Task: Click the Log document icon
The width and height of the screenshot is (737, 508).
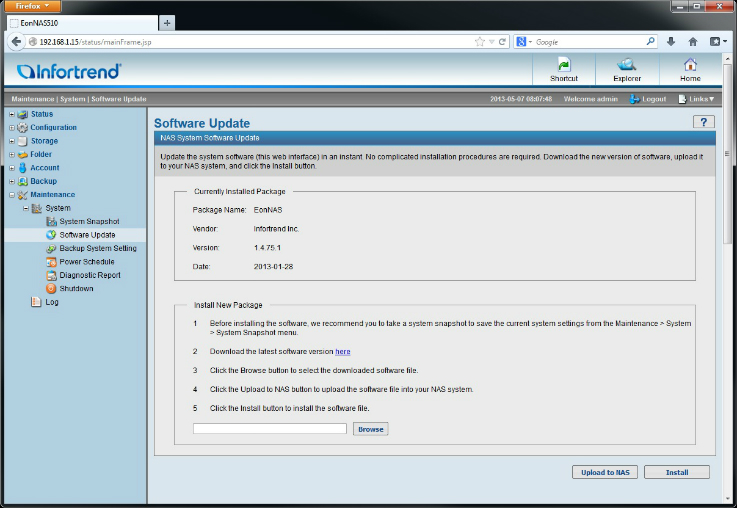Action: coord(36,302)
